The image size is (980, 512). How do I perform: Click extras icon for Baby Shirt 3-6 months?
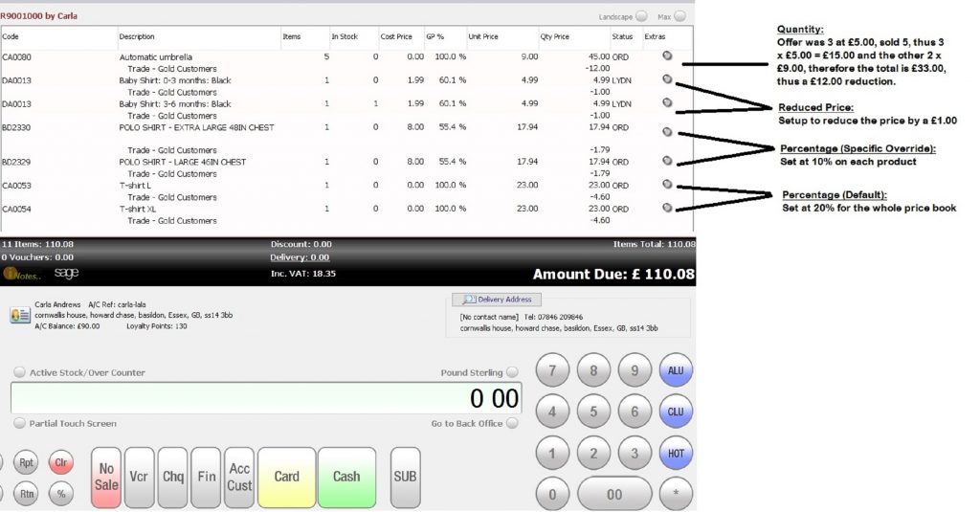coord(667,102)
